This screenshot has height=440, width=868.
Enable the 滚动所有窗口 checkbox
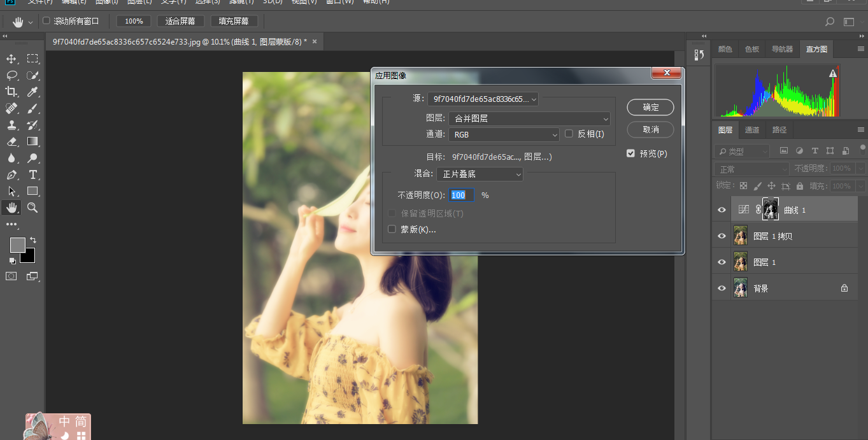46,21
